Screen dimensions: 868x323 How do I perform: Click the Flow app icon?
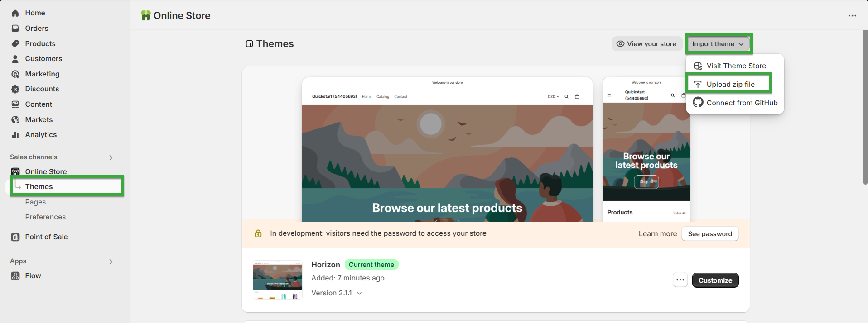(15, 276)
